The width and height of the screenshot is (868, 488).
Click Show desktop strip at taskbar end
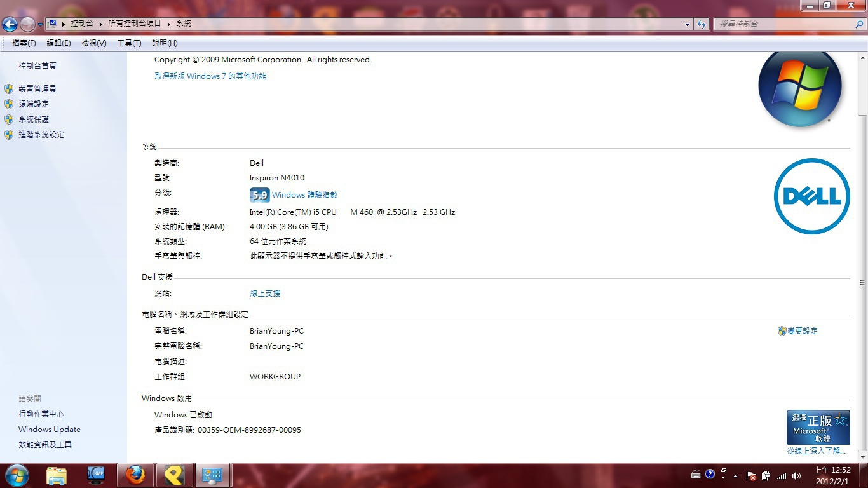pos(864,475)
